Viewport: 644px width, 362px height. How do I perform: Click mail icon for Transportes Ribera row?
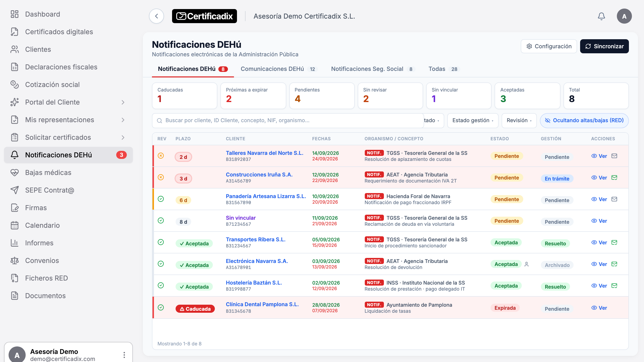(614, 242)
